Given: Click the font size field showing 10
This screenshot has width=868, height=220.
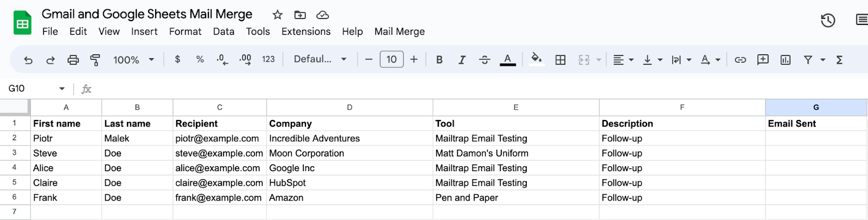Looking at the screenshot, I should (392, 59).
